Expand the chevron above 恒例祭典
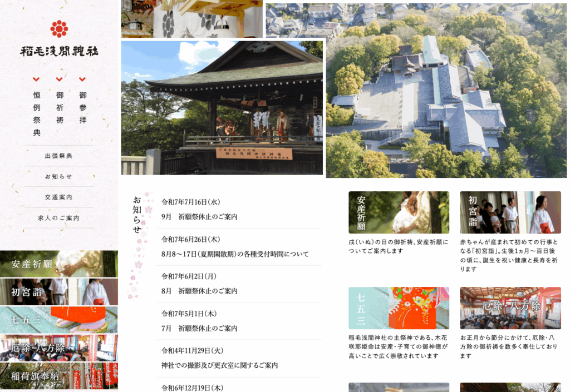Image resolution: width=570 pixels, height=392 pixels. click(x=36, y=79)
